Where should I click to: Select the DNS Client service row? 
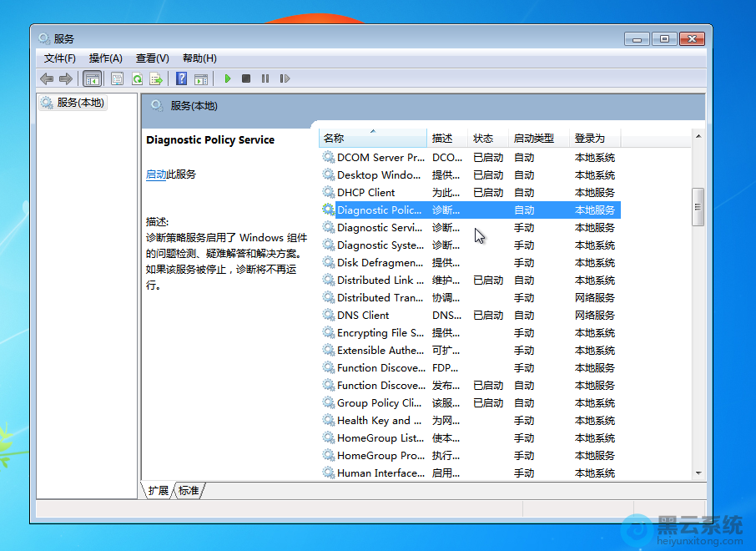(363, 316)
